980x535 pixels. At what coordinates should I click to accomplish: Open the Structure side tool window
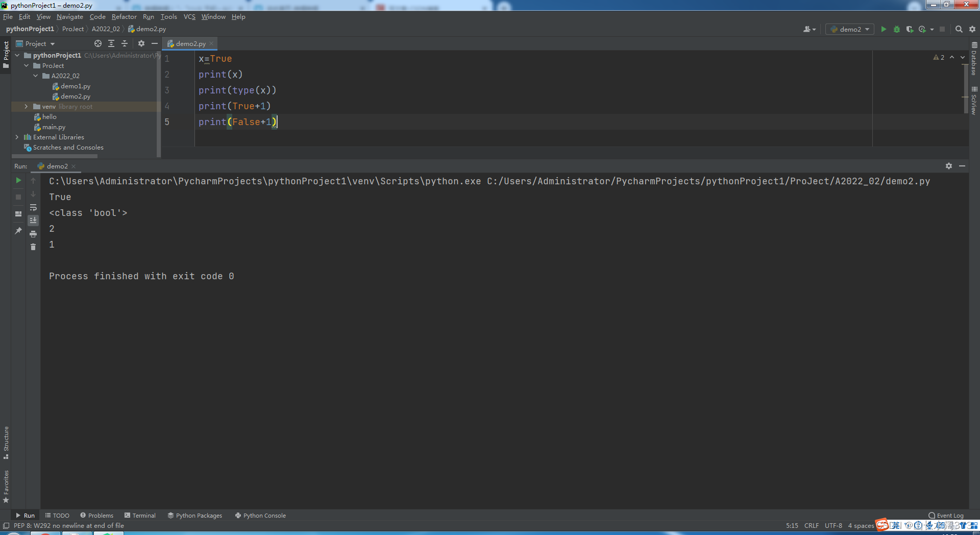coord(6,442)
